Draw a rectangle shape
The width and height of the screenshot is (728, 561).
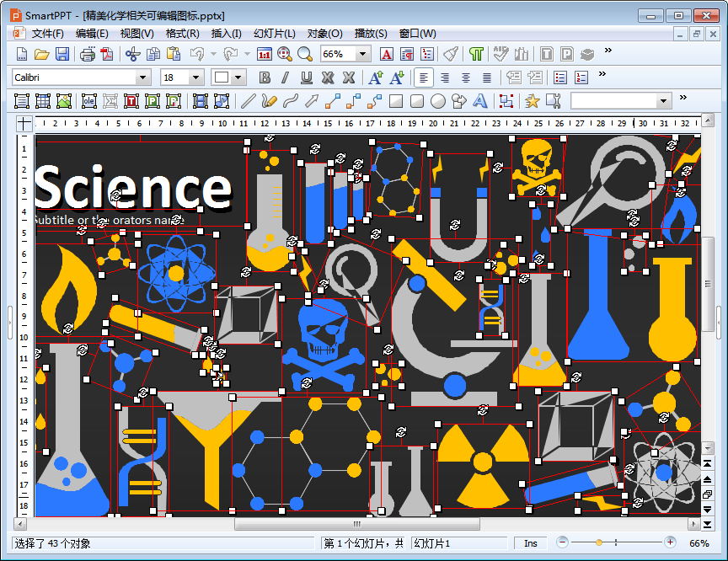[x=396, y=101]
